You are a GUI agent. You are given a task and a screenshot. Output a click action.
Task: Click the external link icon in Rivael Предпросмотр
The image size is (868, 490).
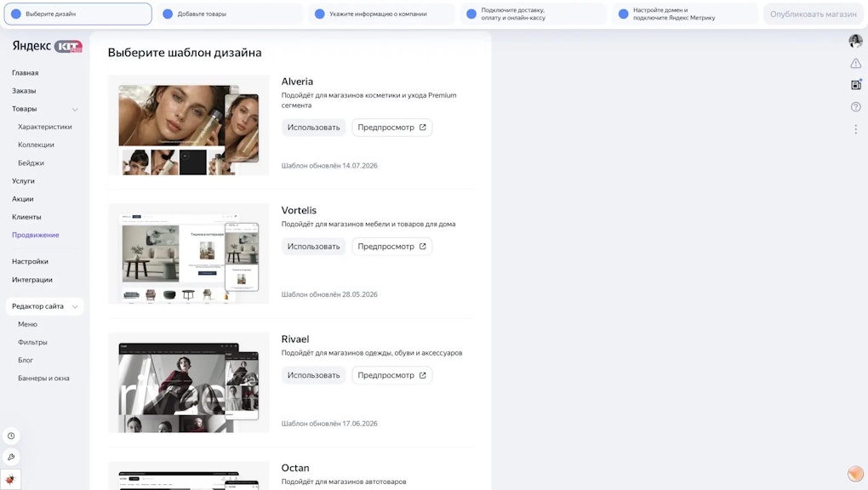[422, 375]
